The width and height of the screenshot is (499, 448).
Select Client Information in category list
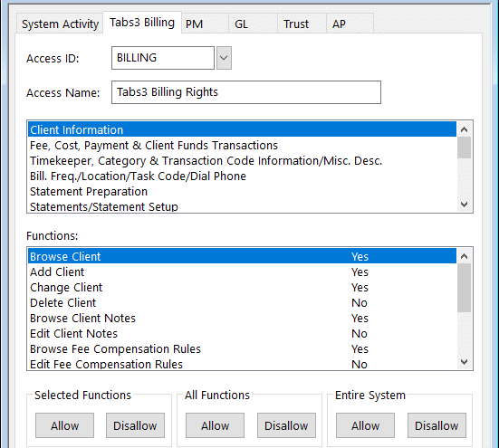coord(242,129)
